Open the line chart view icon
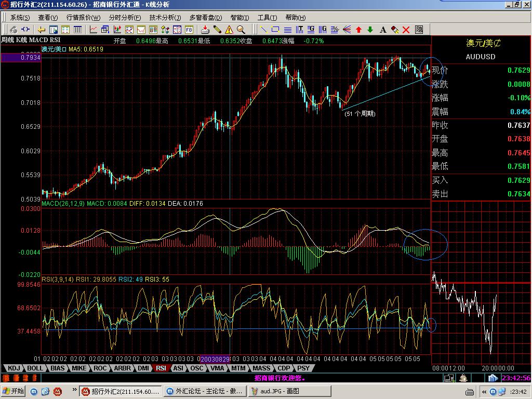This screenshot has width=532, height=399. coord(93,30)
